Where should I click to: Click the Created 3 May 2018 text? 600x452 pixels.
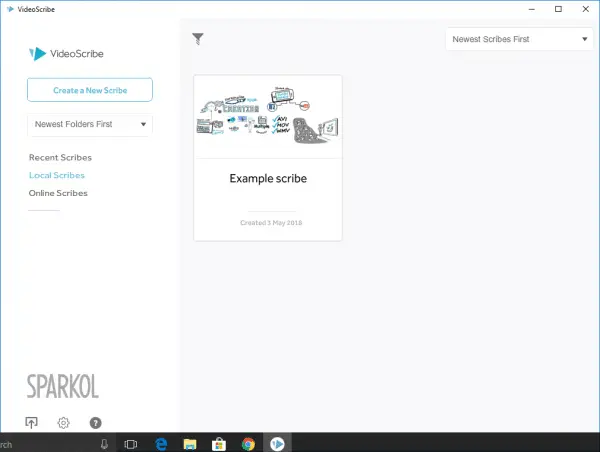271,223
